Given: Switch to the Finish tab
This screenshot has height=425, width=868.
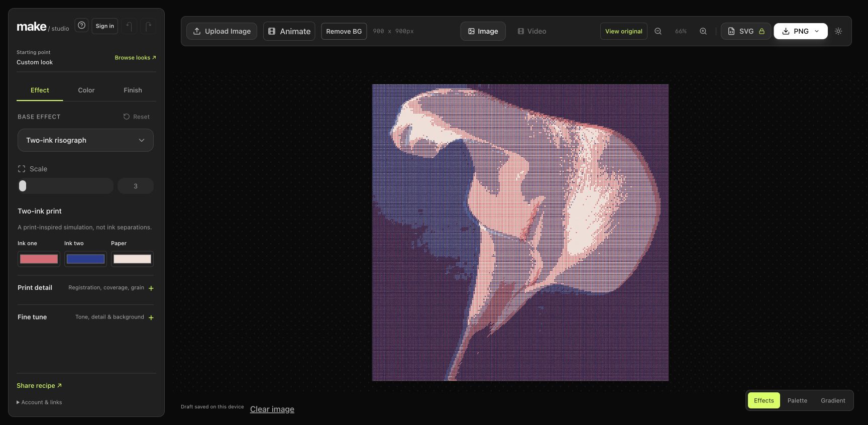Looking at the screenshot, I should pos(133,90).
